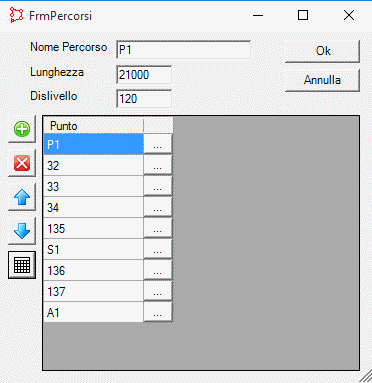Screen dimensions: 372x383
Task: Click the Lunghezza field showing 21000
Action: tap(144, 75)
